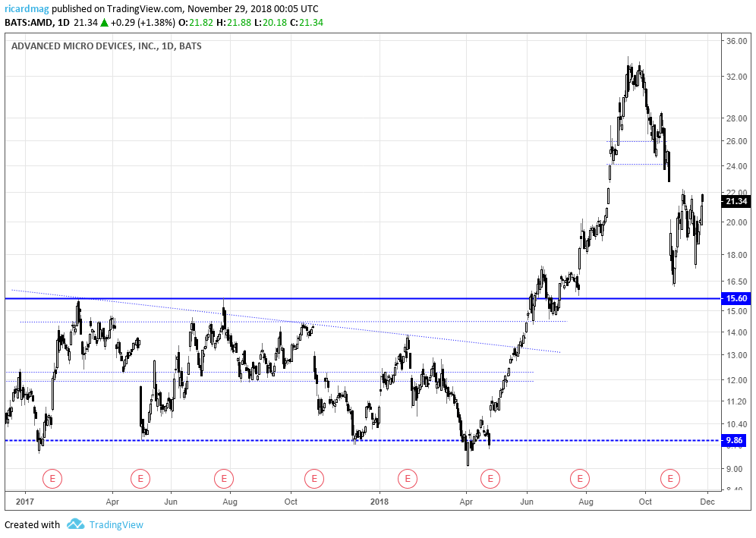Click the green up-arrow next to 21.34
The height and width of the screenshot is (538, 756).
[104, 23]
